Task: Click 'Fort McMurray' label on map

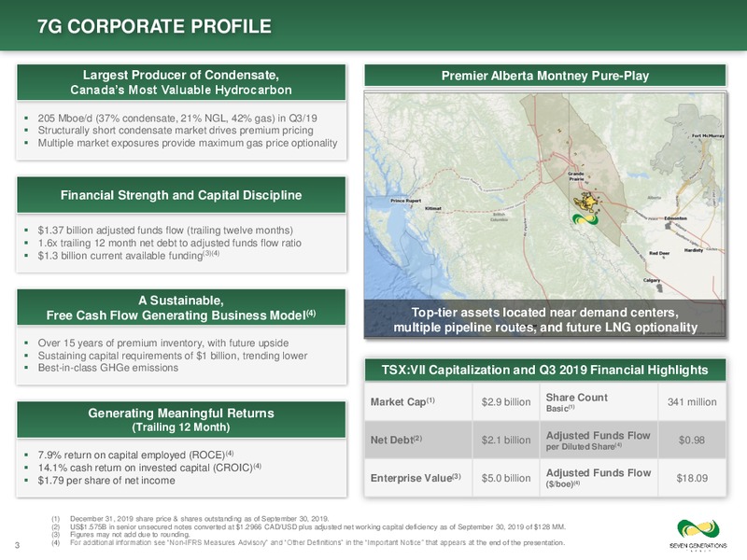Action: pyautogui.click(x=708, y=135)
